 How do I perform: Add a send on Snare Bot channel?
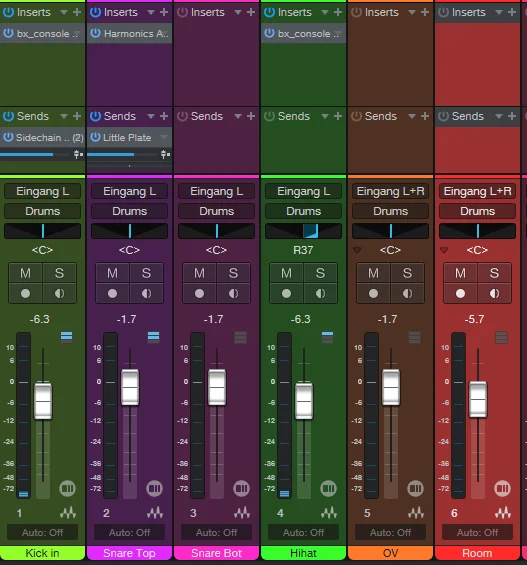click(251, 116)
